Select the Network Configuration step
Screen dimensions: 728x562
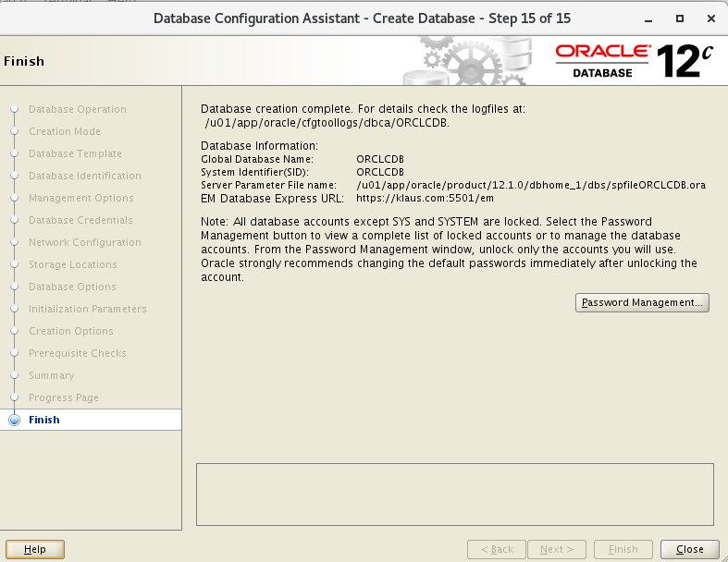pyautogui.click(x=84, y=242)
